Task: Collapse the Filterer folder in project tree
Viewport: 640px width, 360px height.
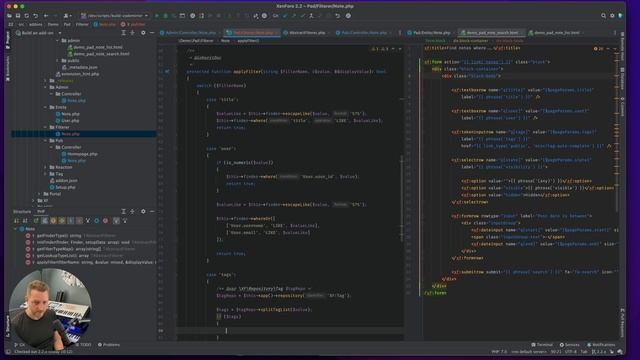Action: [x=45, y=127]
